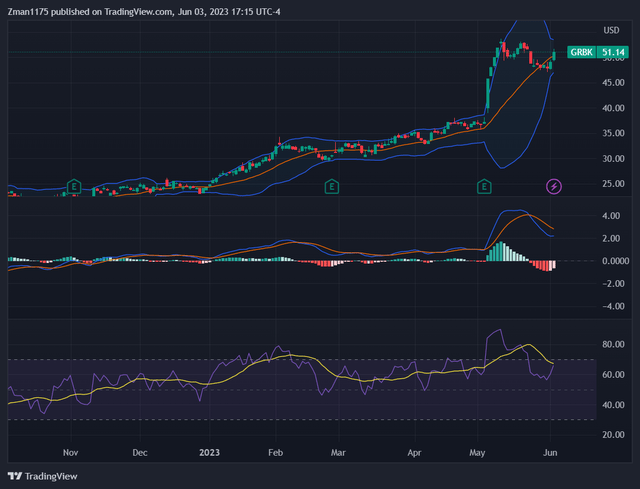Click the Feb label on time axis
The image size is (640, 489).
pyautogui.click(x=276, y=453)
